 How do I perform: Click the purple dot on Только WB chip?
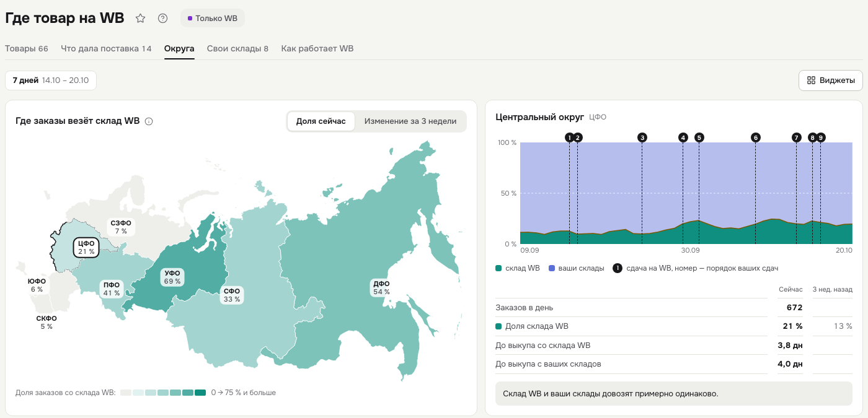pyautogui.click(x=190, y=19)
